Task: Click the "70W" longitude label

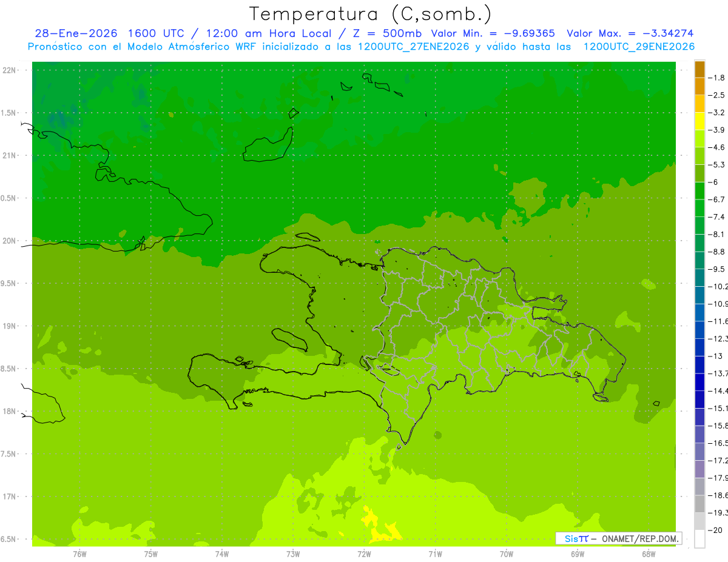Action: point(506,554)
